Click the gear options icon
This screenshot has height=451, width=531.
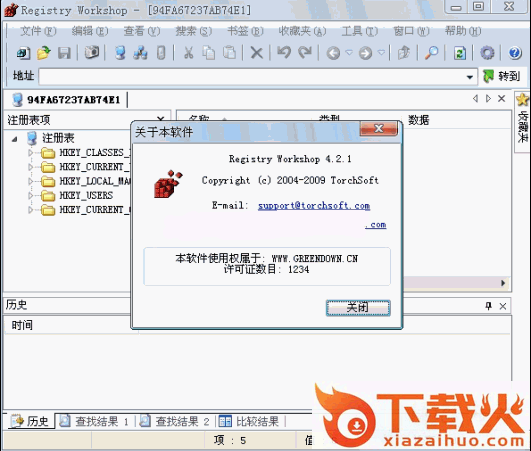tap(487, 53)
